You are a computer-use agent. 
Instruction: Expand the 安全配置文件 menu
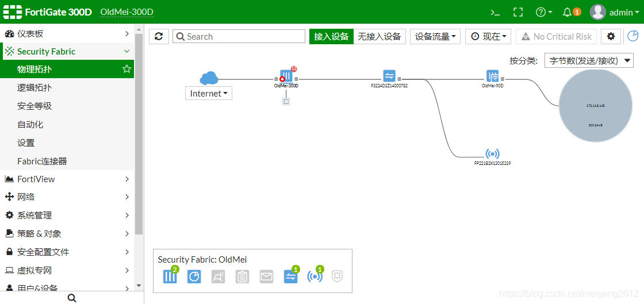click(x=67, y=252)
